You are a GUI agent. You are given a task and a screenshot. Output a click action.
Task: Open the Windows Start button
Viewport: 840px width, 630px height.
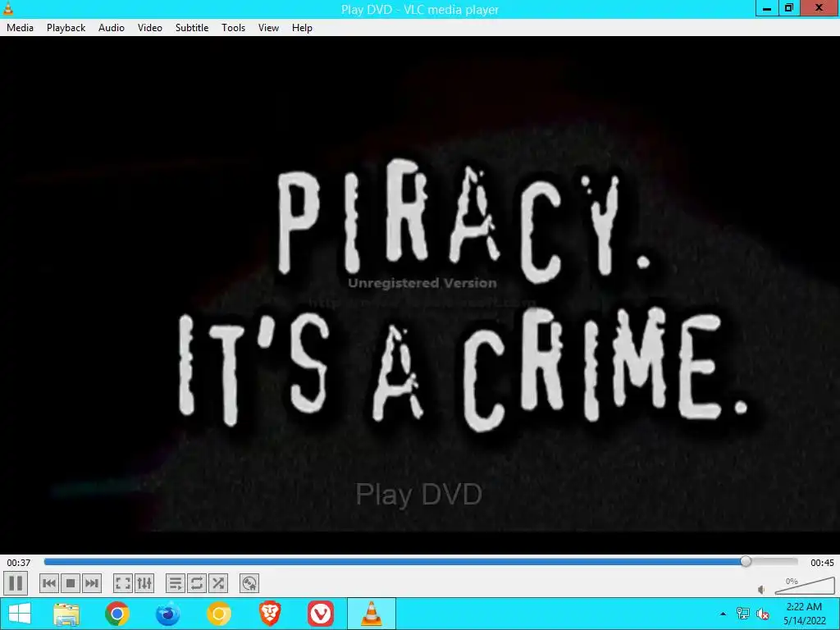click(x=20, y=614)
